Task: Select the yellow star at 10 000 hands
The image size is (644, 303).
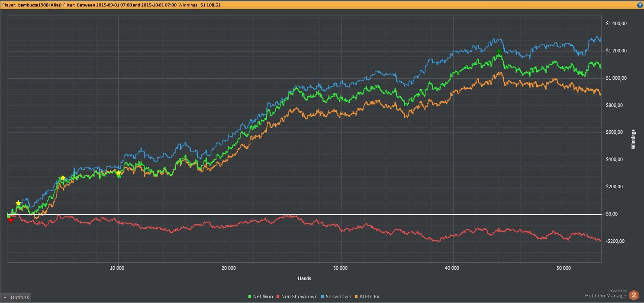Action: (x=119, y=173)
